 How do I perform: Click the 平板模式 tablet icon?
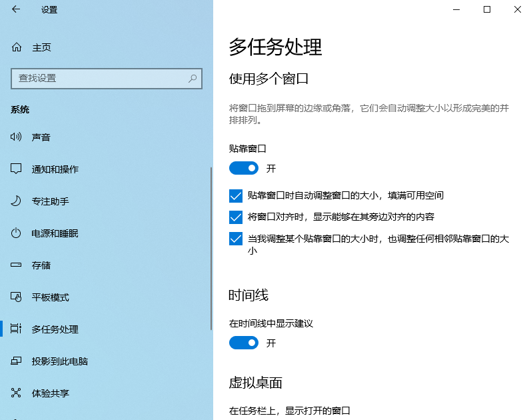[x=17, y=297]
